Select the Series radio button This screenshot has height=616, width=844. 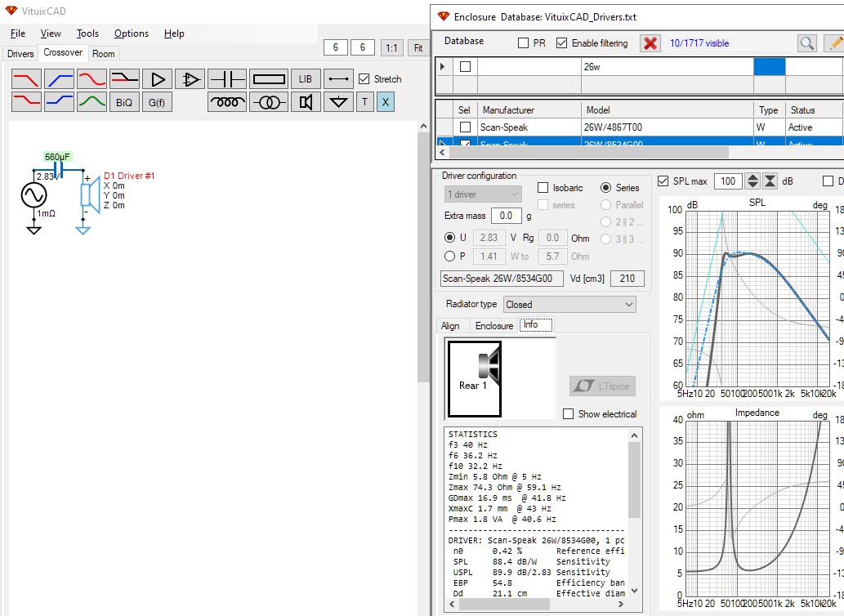[605, 188]
